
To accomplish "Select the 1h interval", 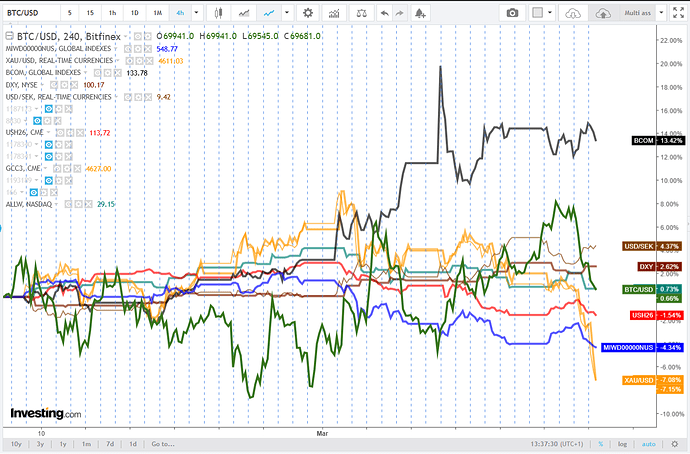I will click(112, 13).
